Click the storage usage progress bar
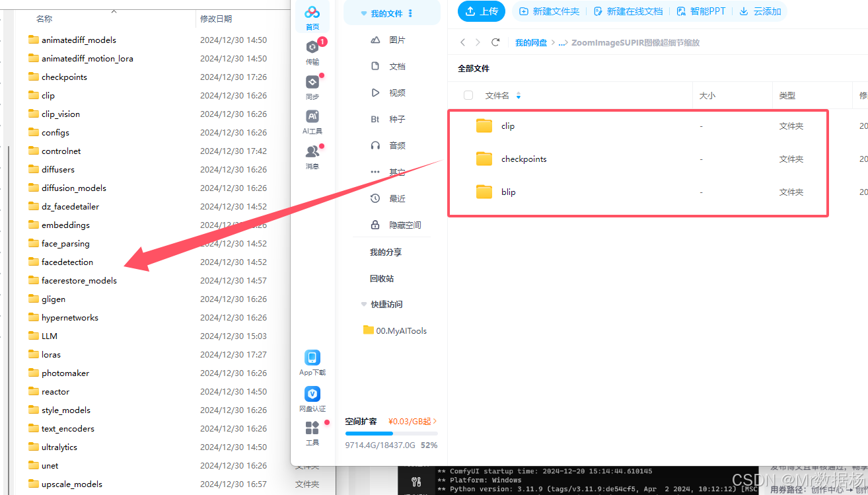The width and height of the screenshot is (868, 495). [391, 434]
